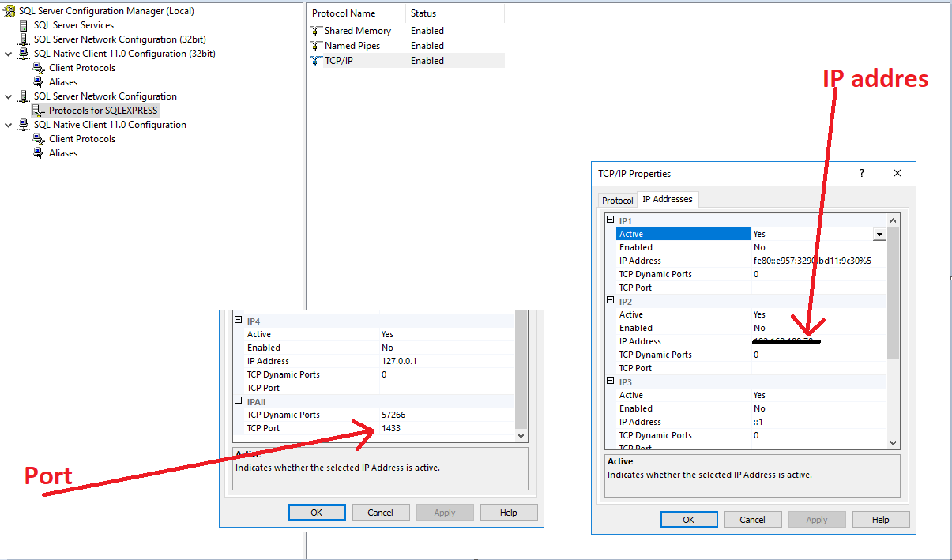Viewport: 952px width, 560px height.
Task: Collapse the IP4 property group
Action: (238, 321)
